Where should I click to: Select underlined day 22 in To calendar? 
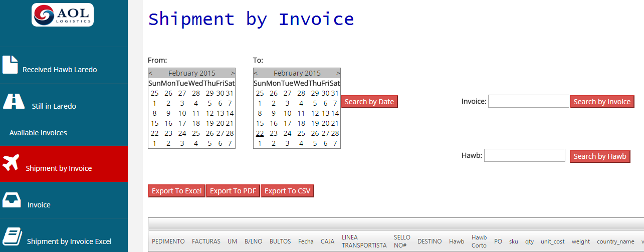pyautogui.click(x=260, y=133)
